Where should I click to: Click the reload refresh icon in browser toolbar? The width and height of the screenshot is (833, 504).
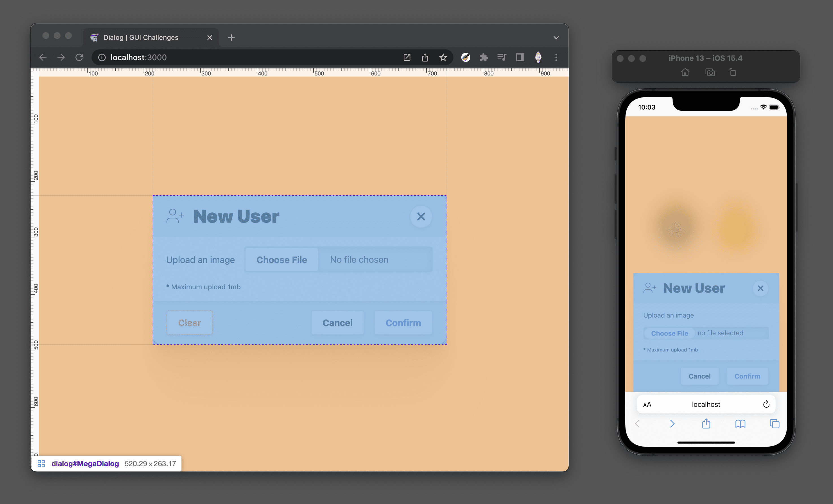(80, 57)
